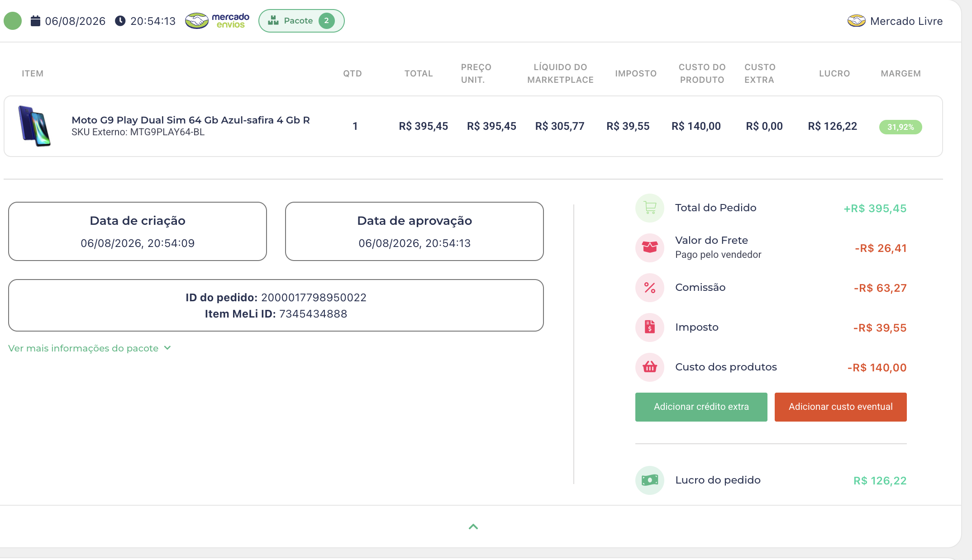The width and height of the screenshot is (972, 560).
Task: Click the QTD column header
Action: pos(353,74)
